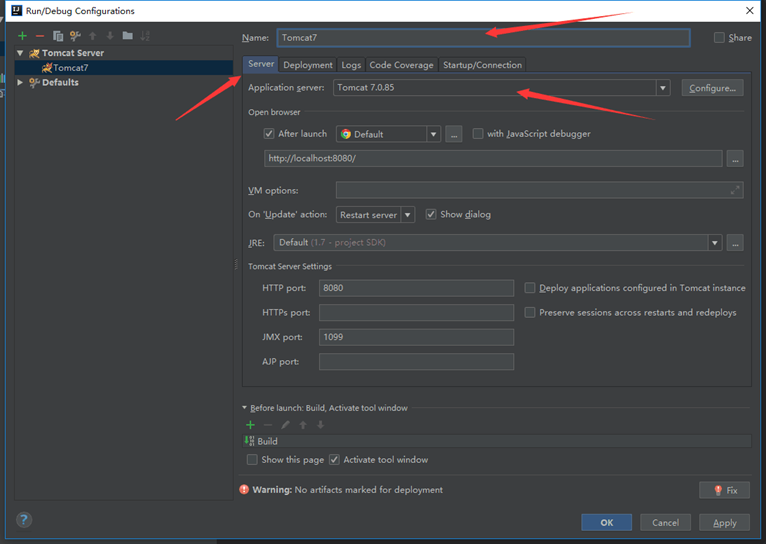Click the HTTP port field showing 8080
Viewport: 766px width, 544px height.
click(x=416, y=288)
